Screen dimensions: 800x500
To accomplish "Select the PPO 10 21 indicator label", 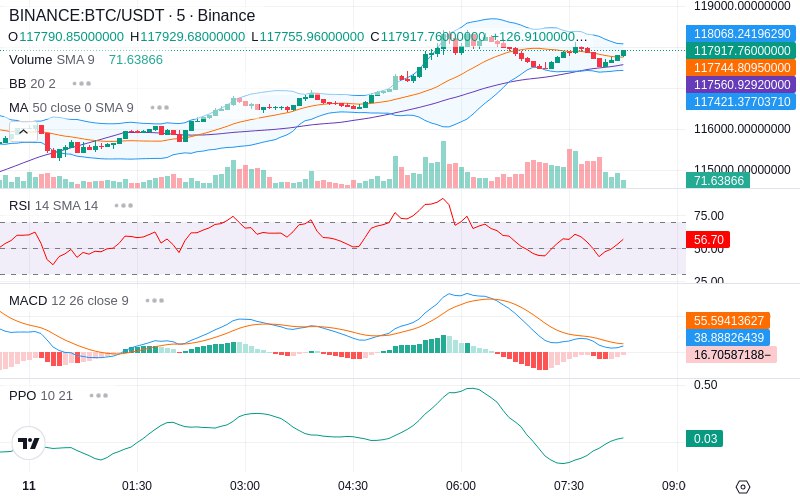I will (41, 395).
